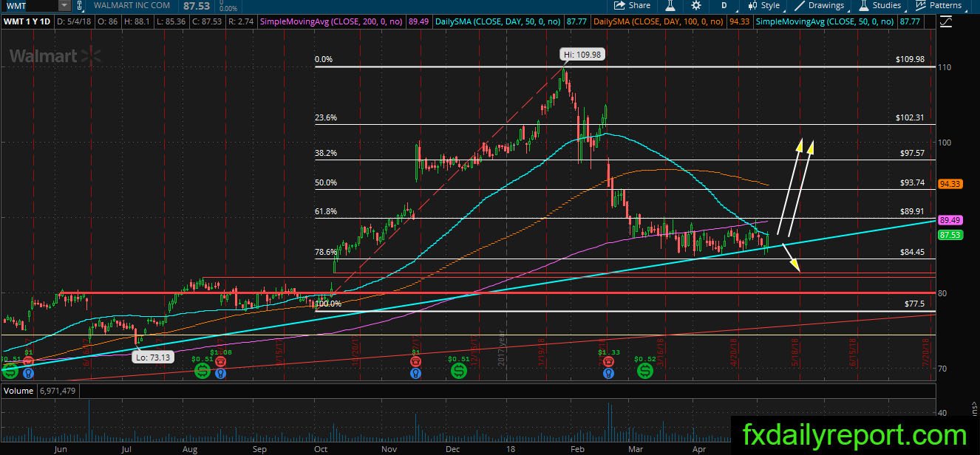This screenshot has width=980, height=455.
Task: Click the blue lightbulb icon at far left
Action: click(x=27, y=374)
